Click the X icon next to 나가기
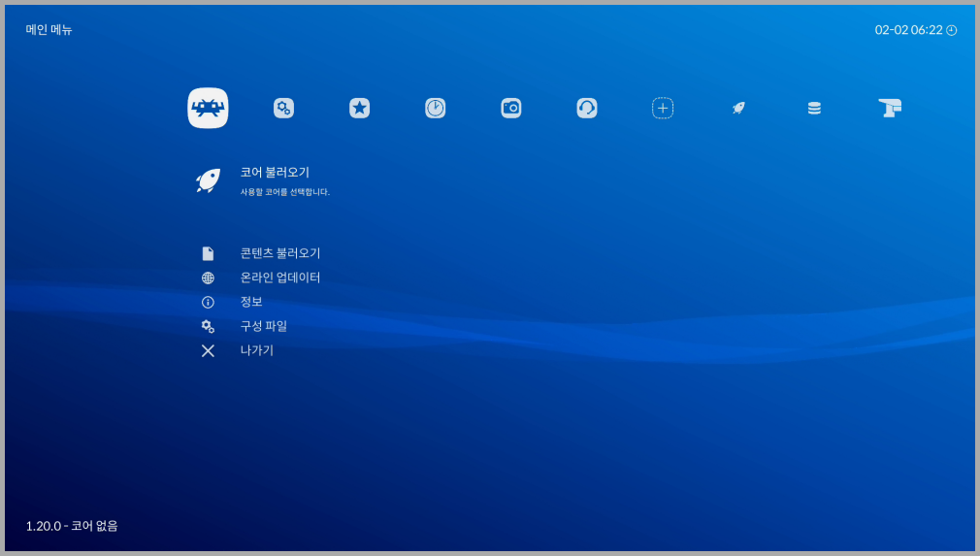The image size is (980, 556). [x=208, y=350]
